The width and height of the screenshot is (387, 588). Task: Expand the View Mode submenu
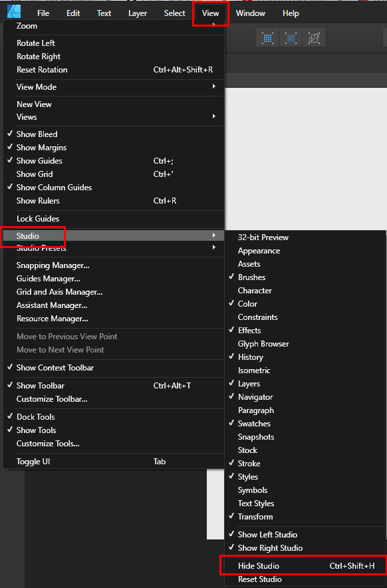click(213, 86)
